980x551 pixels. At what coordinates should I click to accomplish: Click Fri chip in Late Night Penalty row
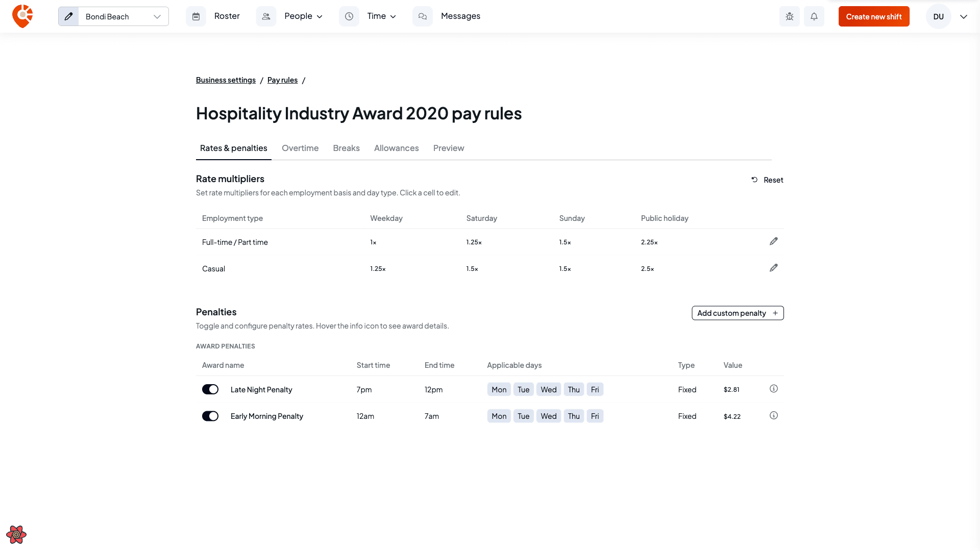595,390
